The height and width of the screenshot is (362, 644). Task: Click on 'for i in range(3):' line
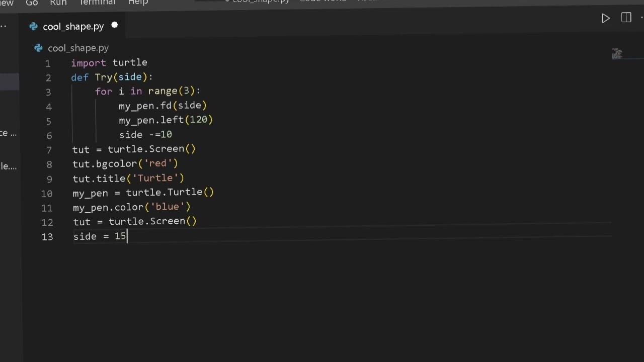(x=147, y=92)
